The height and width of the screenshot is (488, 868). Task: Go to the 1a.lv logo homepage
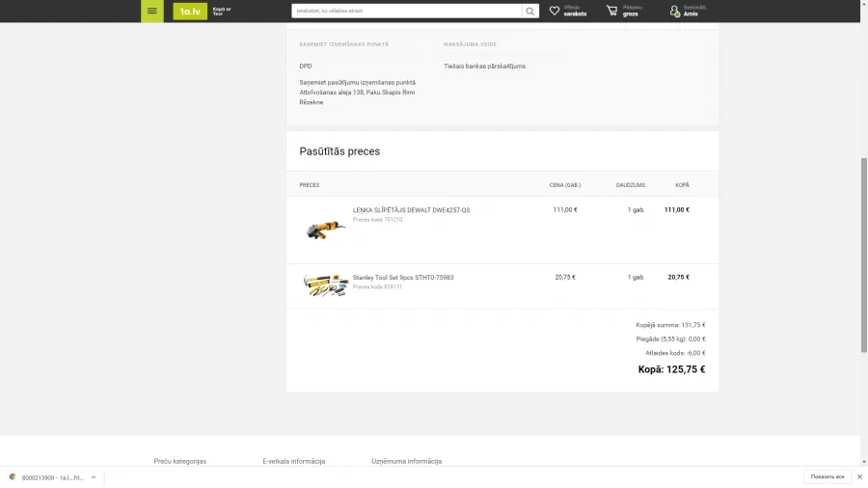coord(190,11)
